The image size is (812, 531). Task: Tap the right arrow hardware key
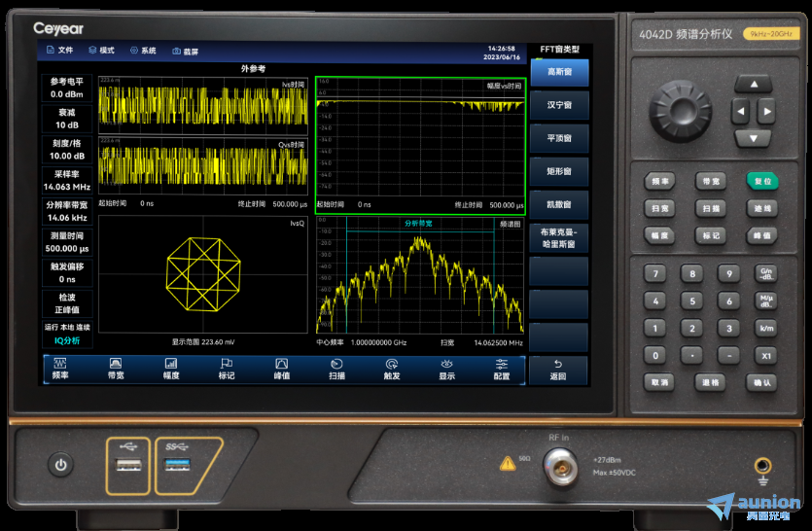(x=767, y=111)
